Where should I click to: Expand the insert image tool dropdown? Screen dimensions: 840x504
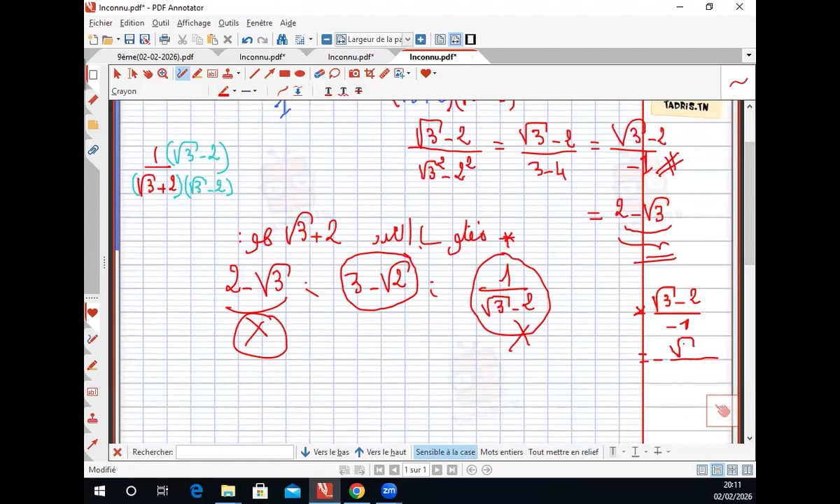[408, 73]
